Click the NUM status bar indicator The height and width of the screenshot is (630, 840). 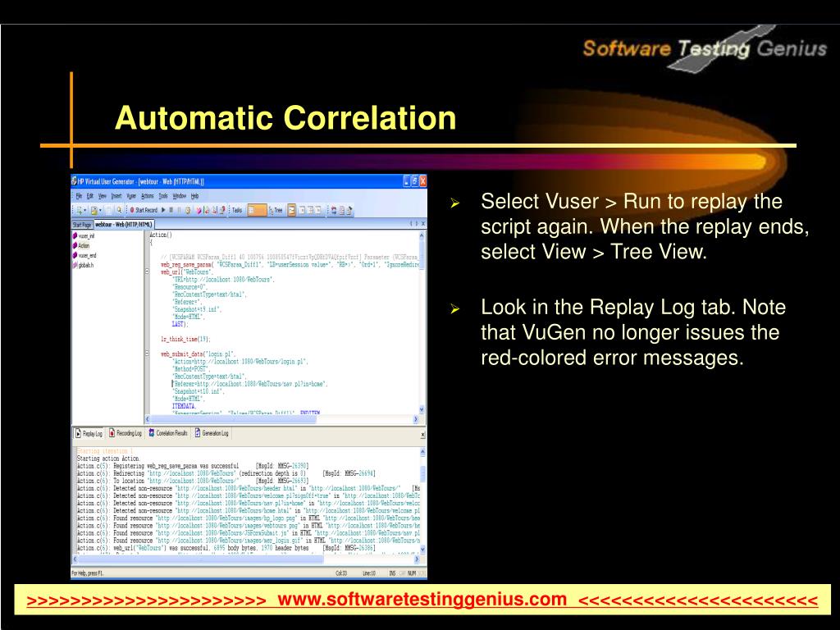pyautogui.click(x=412, y=573)
